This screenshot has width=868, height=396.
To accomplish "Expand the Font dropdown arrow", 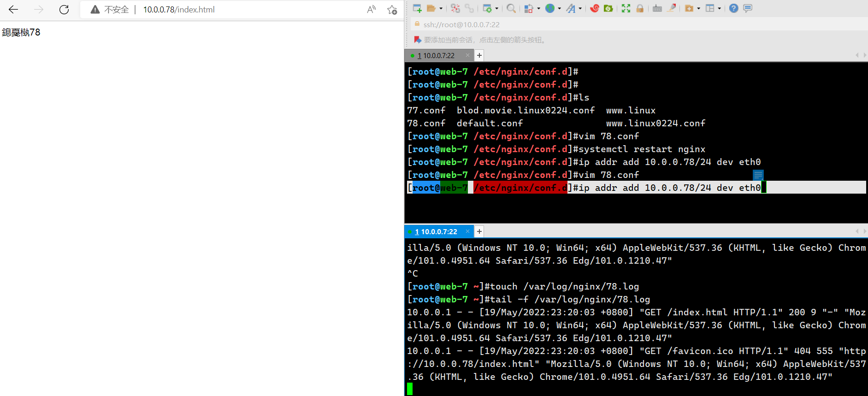I will point(580,8).
